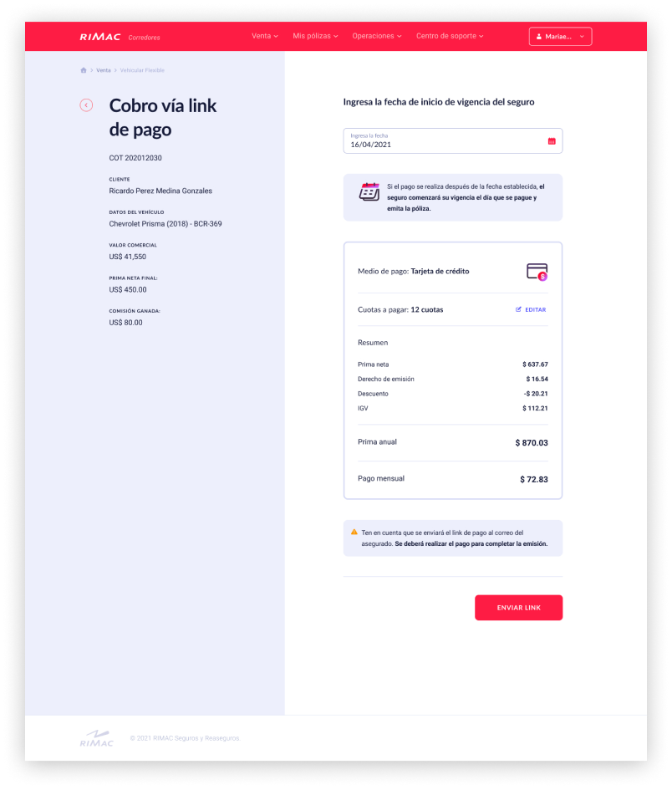672x790 pixels.
Task: Click the start date input field
Action: pos(453,140)
